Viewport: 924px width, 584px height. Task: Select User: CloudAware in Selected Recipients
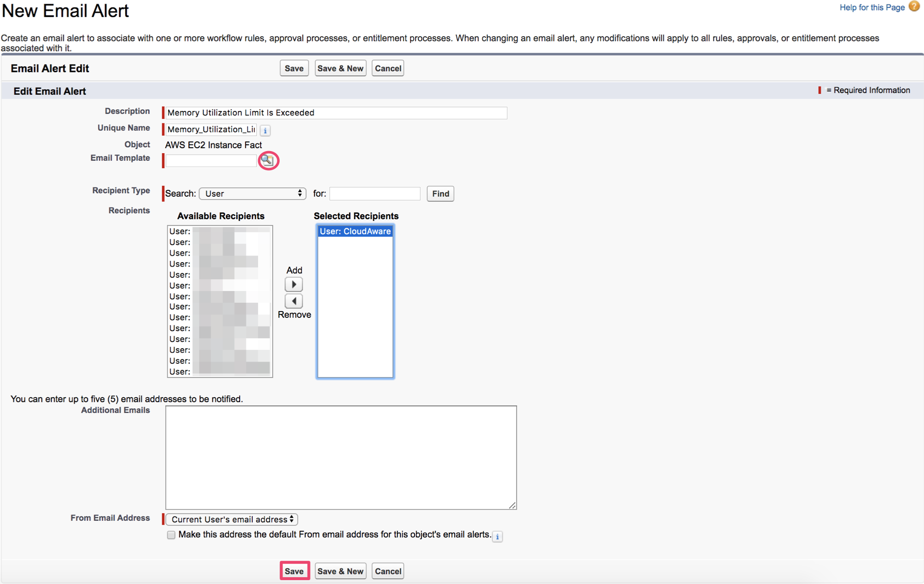click(355, 231)
